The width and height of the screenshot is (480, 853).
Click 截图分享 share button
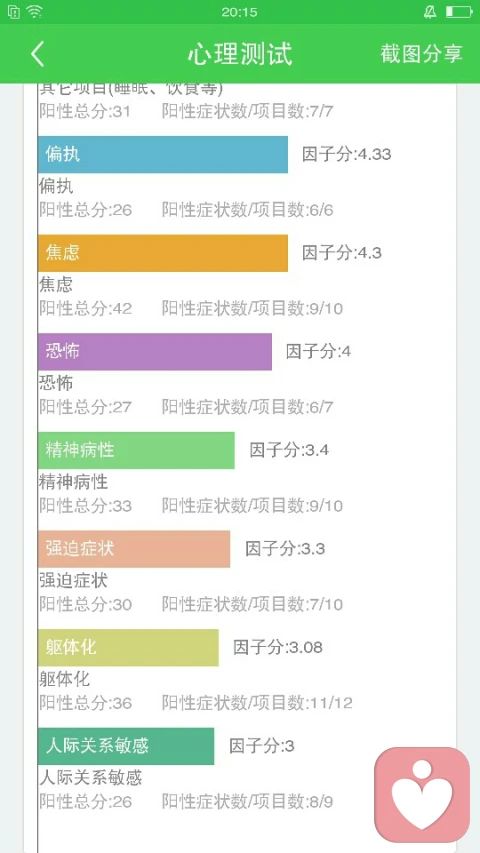tap(421, 54)
